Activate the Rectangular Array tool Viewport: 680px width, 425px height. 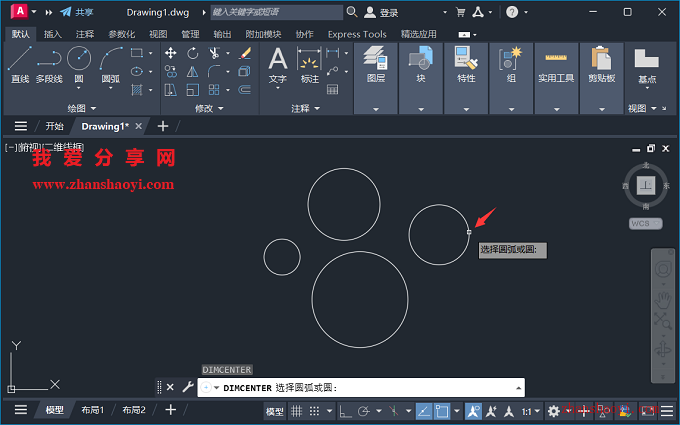pyautogui.click(x=214, y=90)
